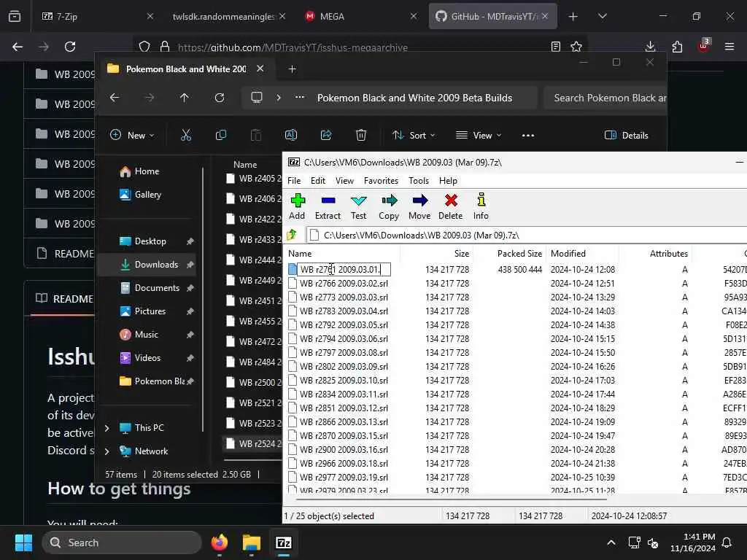Expand the Network tree node

(107, 451)
